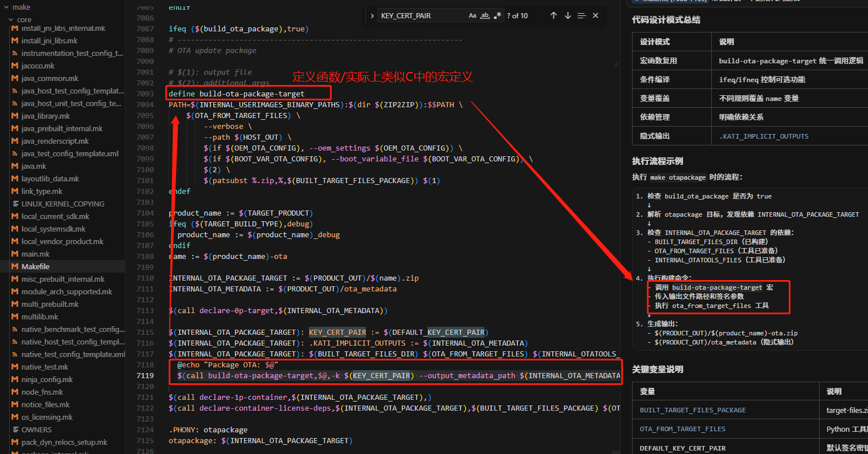Click the XML icon beside native_test_config_template.xml
868x454 pixels.
[x=15, y=354]
